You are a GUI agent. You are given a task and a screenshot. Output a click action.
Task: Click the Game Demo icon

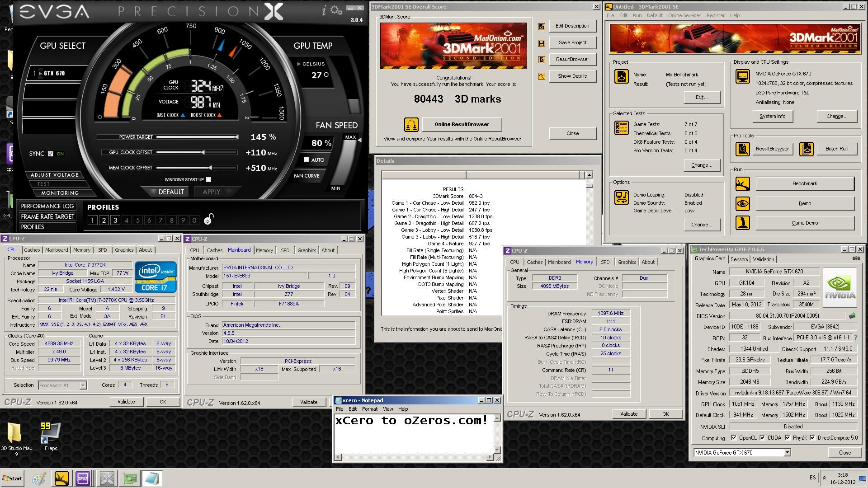742,223
